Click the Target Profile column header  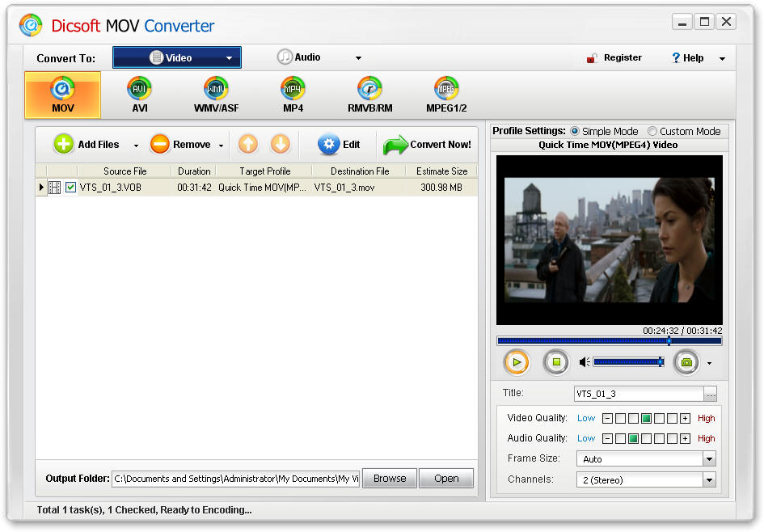264,171
